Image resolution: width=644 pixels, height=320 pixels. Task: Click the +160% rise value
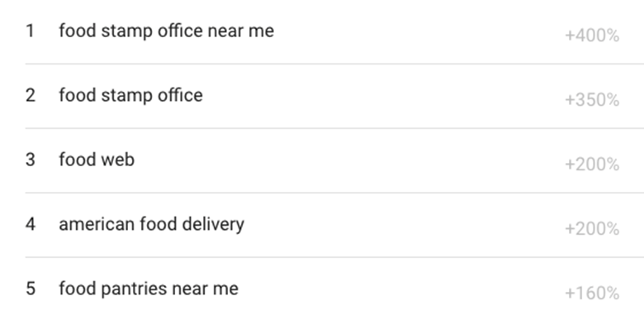(x=592, y=294)
